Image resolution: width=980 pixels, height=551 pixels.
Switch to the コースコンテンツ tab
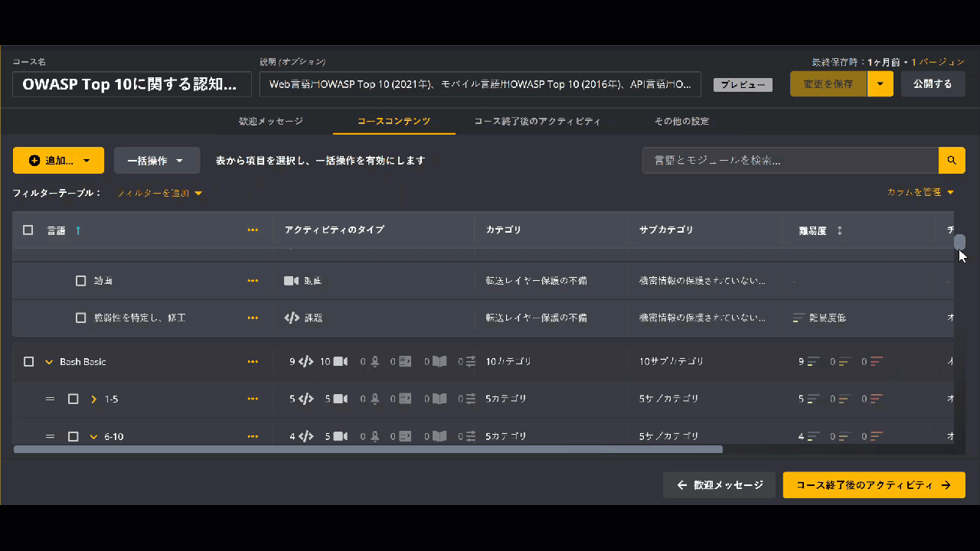pos(394,121)
